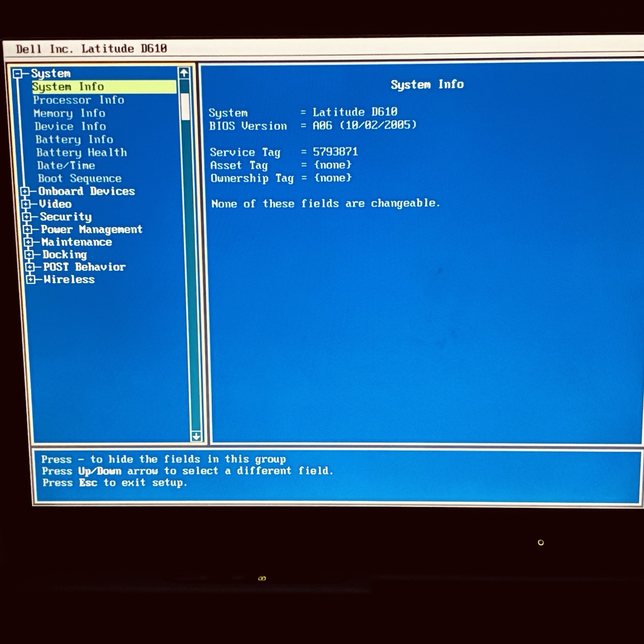The width and height of the screenshot is (644, 644).
Task: Select the POST Behavior label
Action: pos(85,267)
